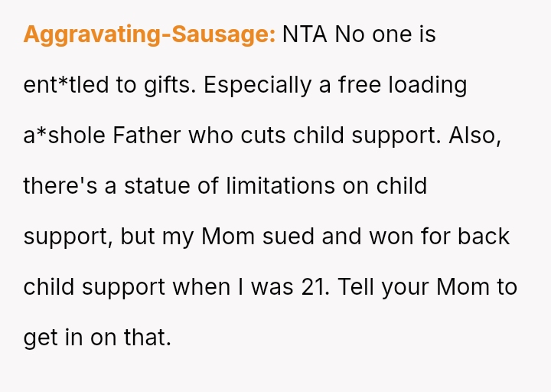This screenshot has height=392, width=551.
Task: Click the word "NTA" in comment
Action: click(305, 34)
